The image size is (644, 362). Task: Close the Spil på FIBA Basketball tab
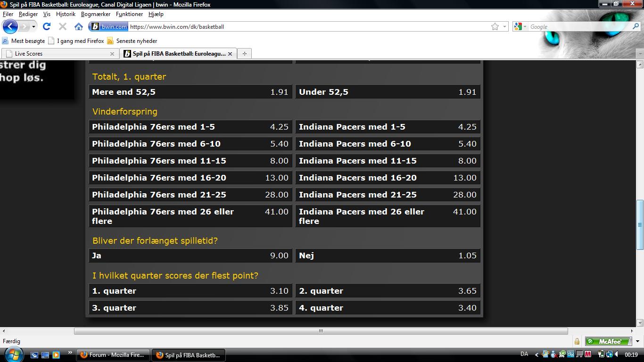coord(230,54)
